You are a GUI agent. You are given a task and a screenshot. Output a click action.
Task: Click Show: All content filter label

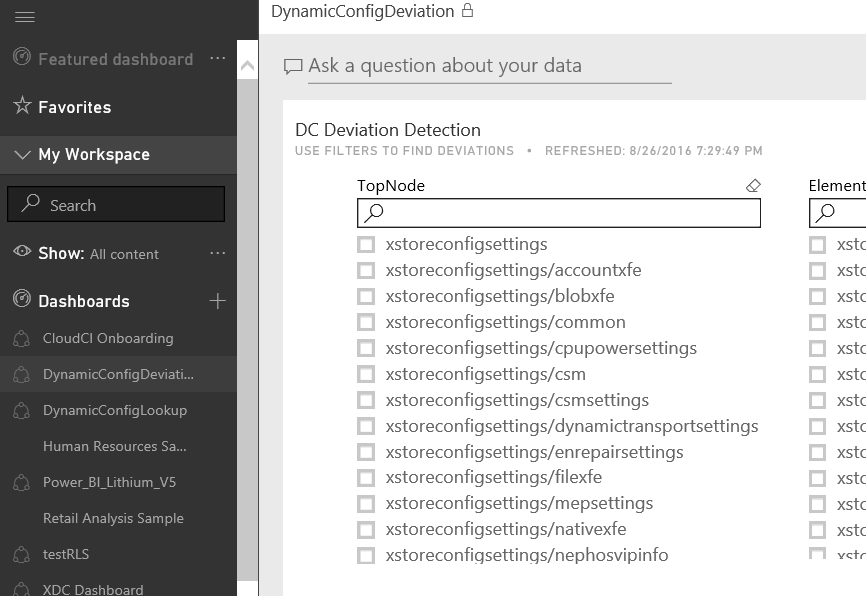coord(98,254)
